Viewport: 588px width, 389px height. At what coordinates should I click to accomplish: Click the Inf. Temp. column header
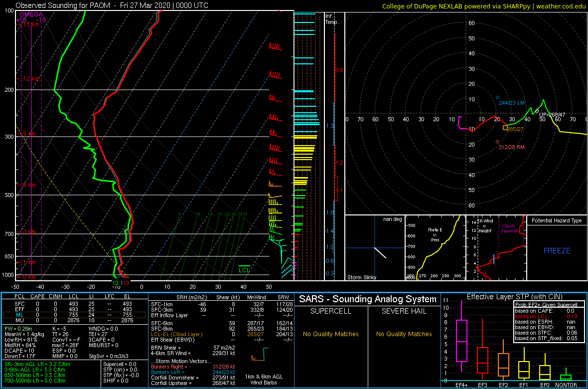coord(332,19)
